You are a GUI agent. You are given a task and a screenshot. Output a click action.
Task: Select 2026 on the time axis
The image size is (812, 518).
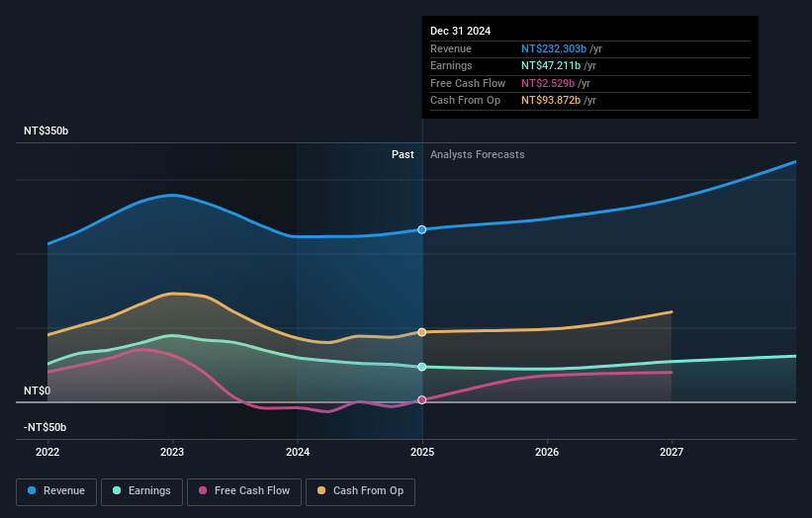point(547,453)
